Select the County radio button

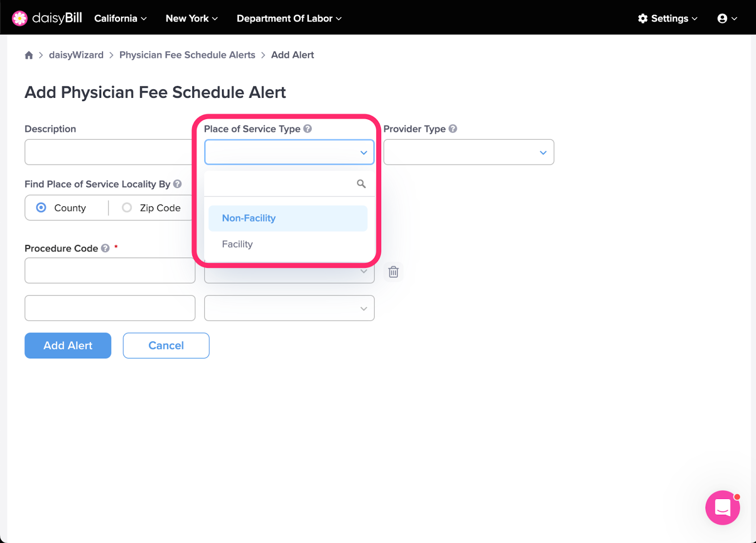[x=41, y=208]
